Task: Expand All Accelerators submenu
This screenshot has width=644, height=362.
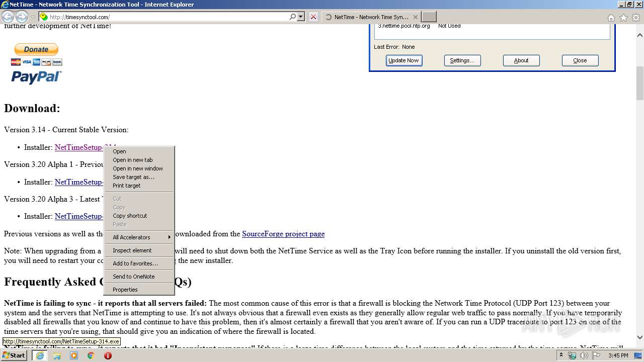Action: pos(139,237)
